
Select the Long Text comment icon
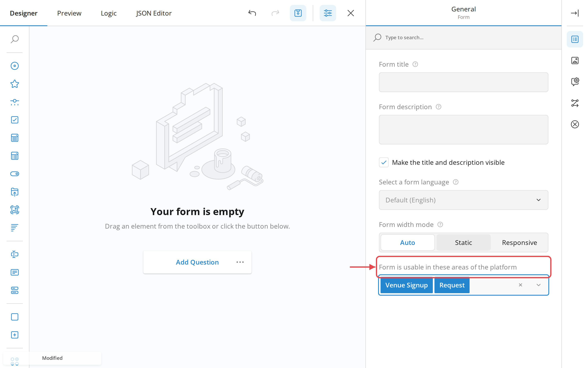pos(14,272)
